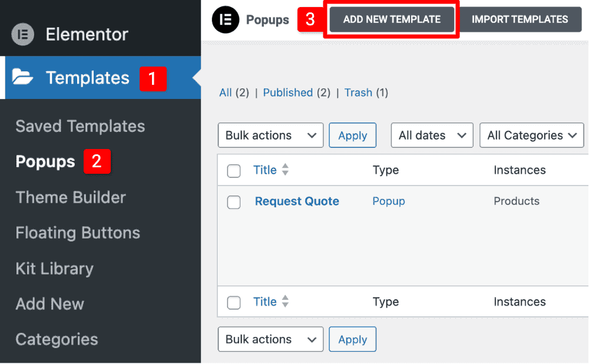This screenshot has width=589, height=364.
Task: Tick the select-all checkbox in the table header
Action: pos(234,171)
